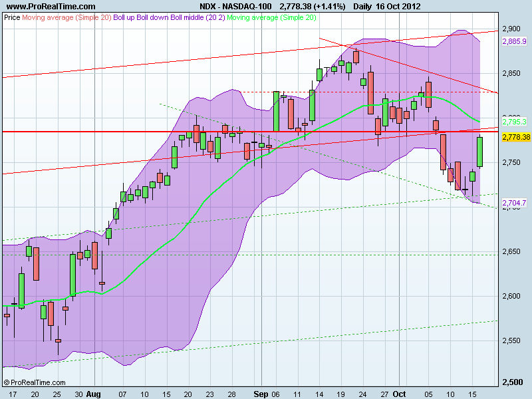Click the 2,550 price axis label
The width and height of the screenshot is (532, 399).
pos(511,340)
